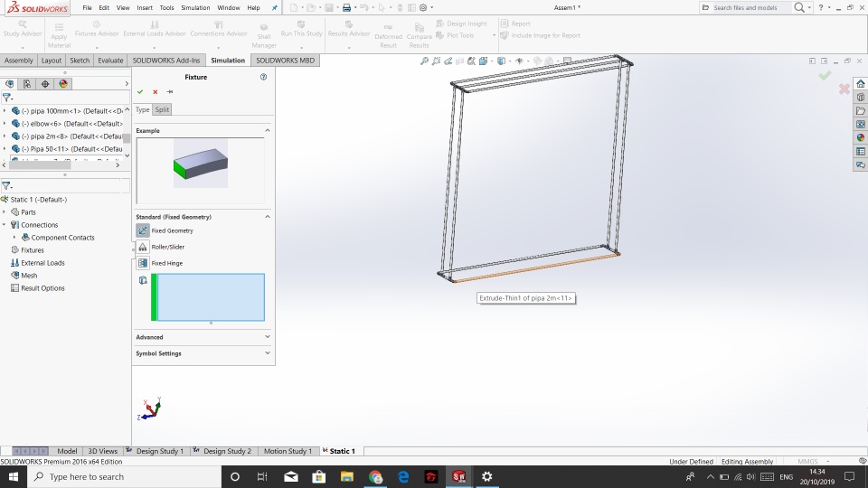
Task: Click Zoom to Fit in viewport toolbar
Action: (425, 61)
